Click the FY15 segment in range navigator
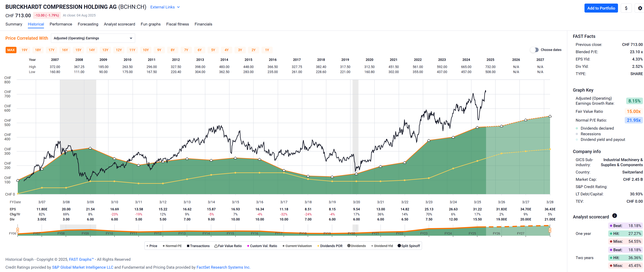 pyautogui.click(x=230, y=233)
